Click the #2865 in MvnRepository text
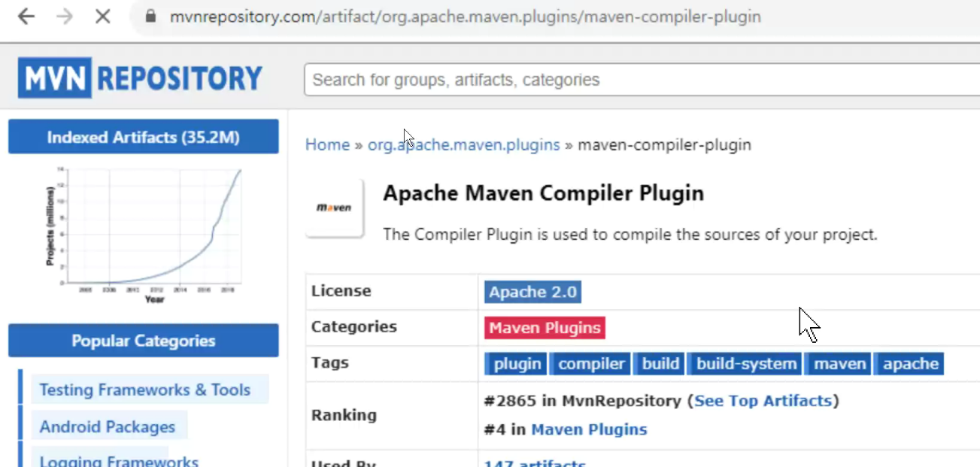 [x=583, y=401]
